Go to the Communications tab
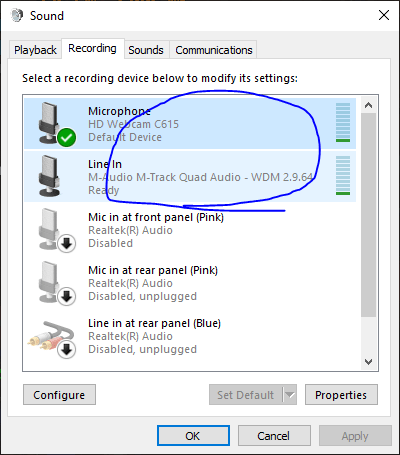400x455 pixels. [x=214, y=50]
